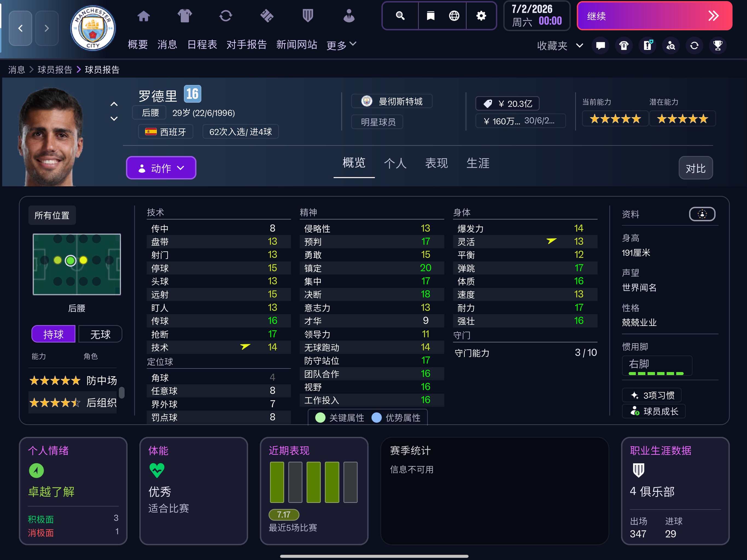Open the globe world icon
The height and width of the screenshot is (560, 747).
click(x=454, y=16)
